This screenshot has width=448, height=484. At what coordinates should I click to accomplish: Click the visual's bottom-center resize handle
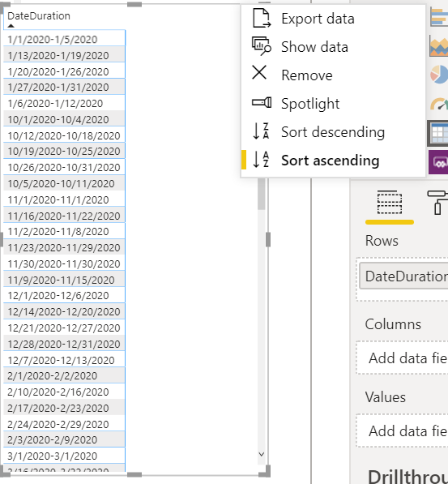(x=134, y=475)
